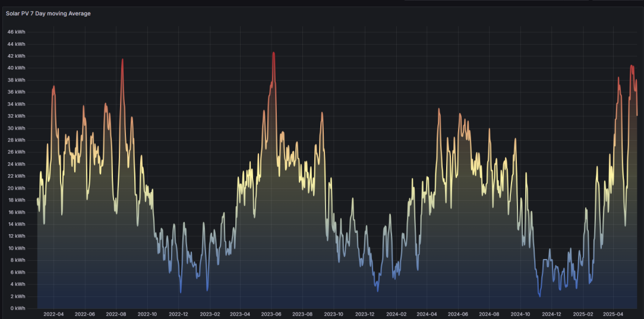Viewport: 644px width, 319px height.
Task: Click the 2024-04 x-axis date label
Action: pyautogui.click(x=427, y=314)
